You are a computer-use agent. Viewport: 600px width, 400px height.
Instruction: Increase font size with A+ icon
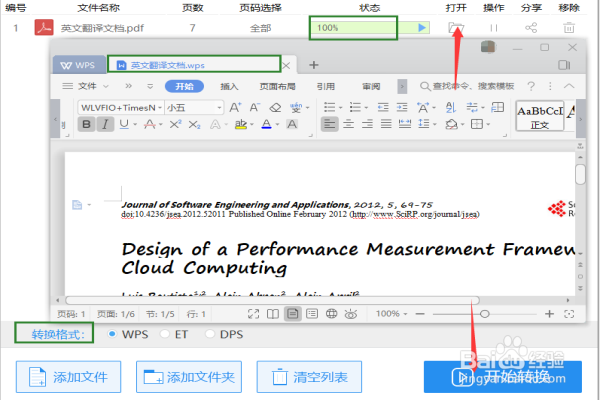tap(235, 107)
